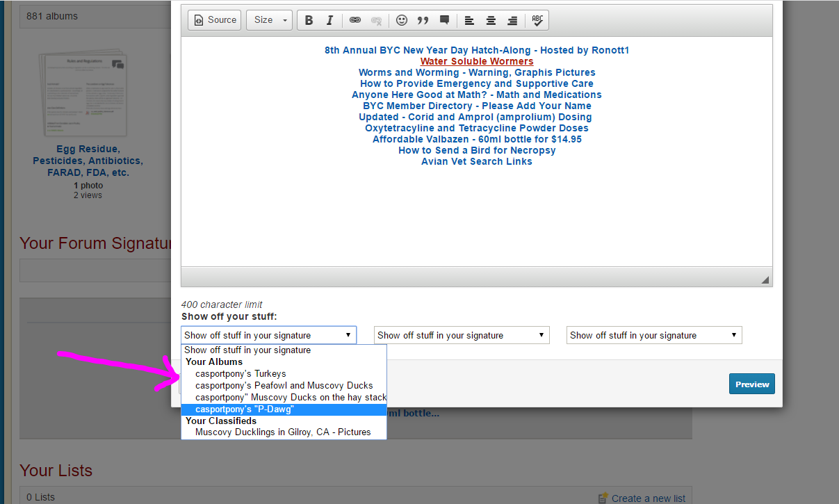Center align the signature text
The height and width of the screenshot is (504, 839).
pos(491,20)
